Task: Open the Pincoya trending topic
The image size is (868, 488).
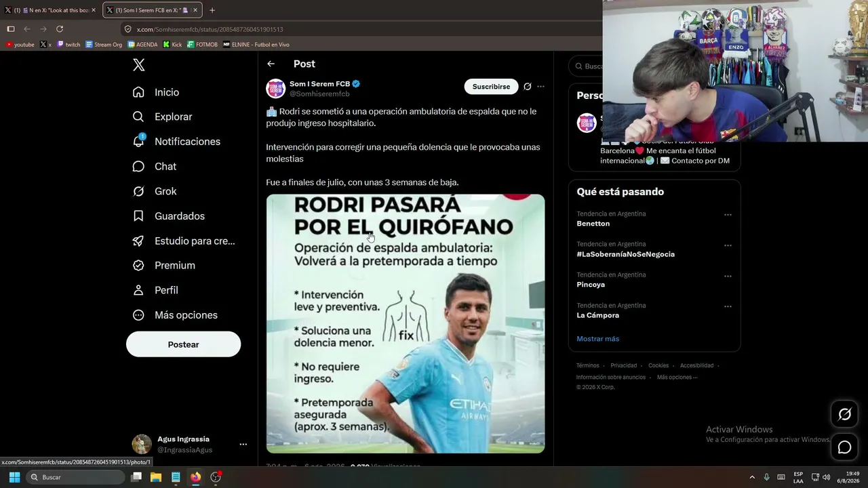Action: [591, 285]
